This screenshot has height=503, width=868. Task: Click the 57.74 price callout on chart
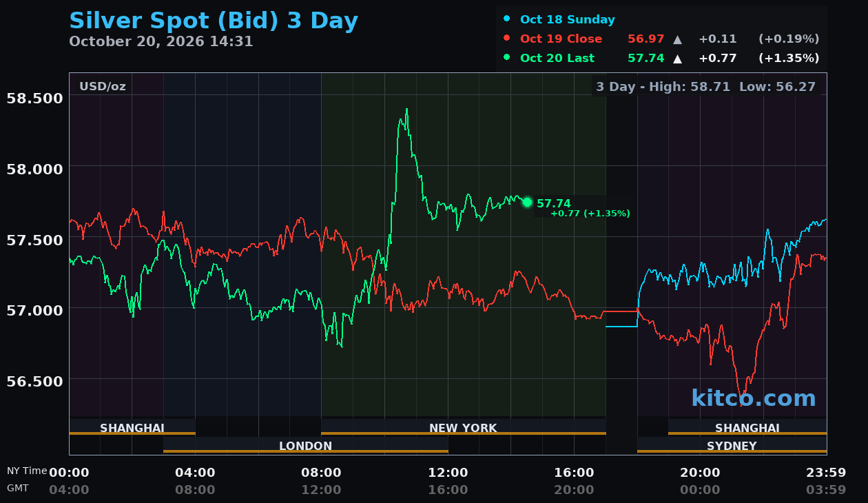554,203
